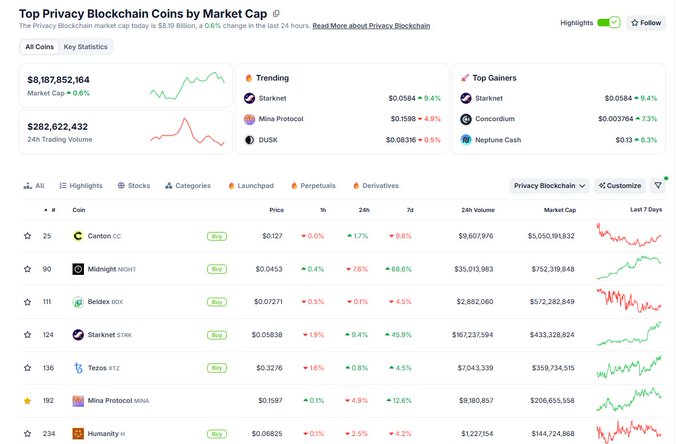Expand the Privacy Blockchain dropdown
This screenshot has height=444, width=679.
click(549, 185)
